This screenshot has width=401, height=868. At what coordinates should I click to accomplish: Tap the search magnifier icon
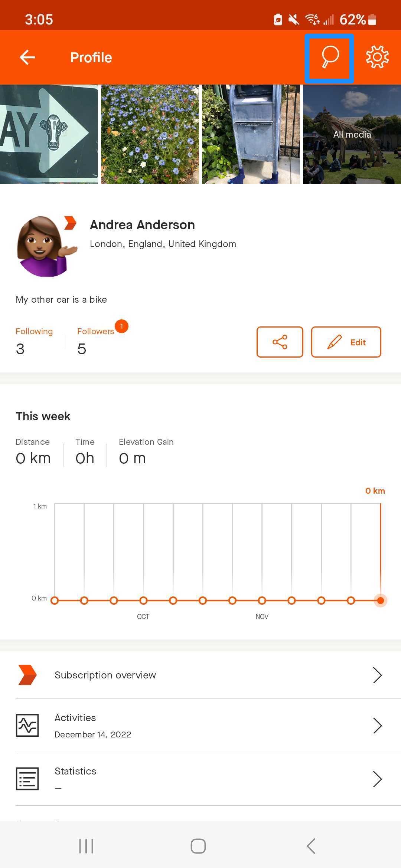pos(329,57)
